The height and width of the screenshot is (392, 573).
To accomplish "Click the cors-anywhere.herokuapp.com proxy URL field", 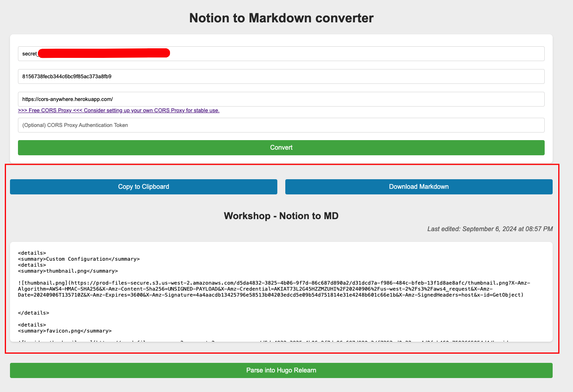I will pyautogui.click(x=281, y=99).
